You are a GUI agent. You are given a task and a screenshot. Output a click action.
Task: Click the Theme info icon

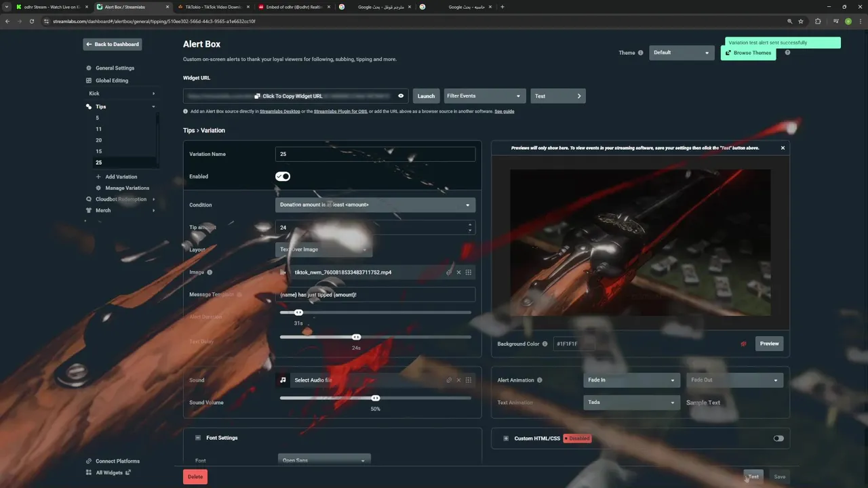640,53
